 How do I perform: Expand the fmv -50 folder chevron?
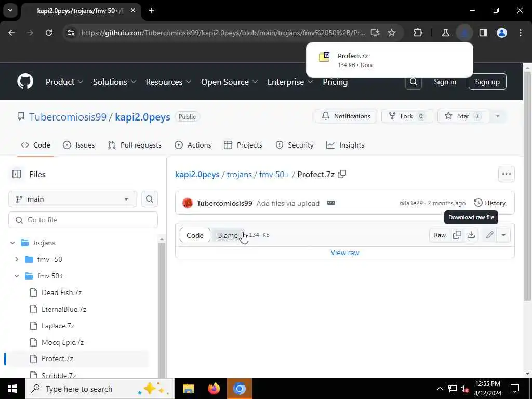tap(17, 260)
